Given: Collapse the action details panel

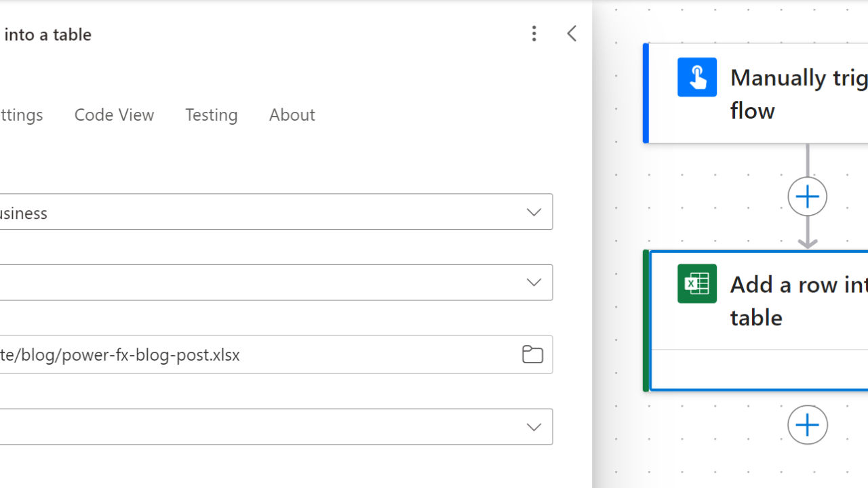Looking at the screenshot, I should 572,34.
